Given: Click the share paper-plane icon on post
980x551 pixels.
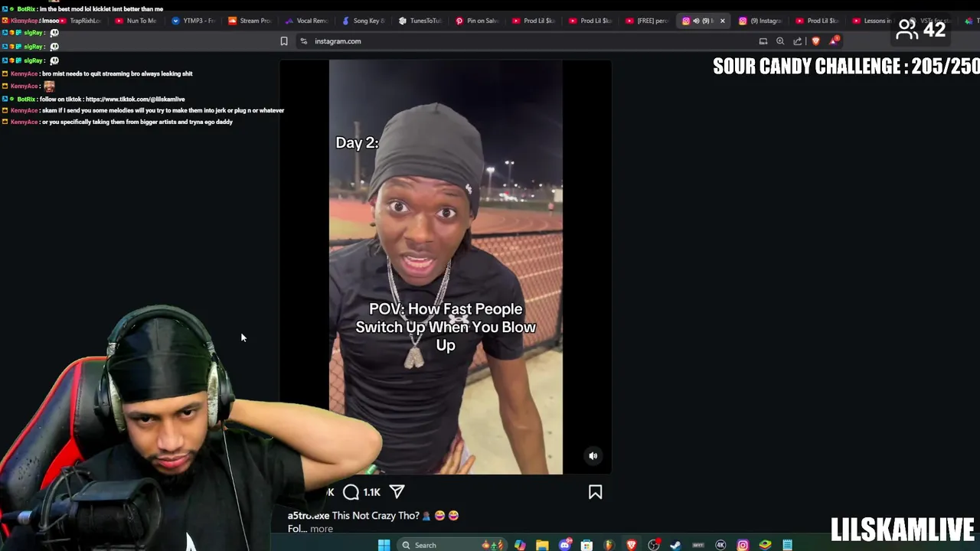Looking at the screenshot, I should coord(397,492).
